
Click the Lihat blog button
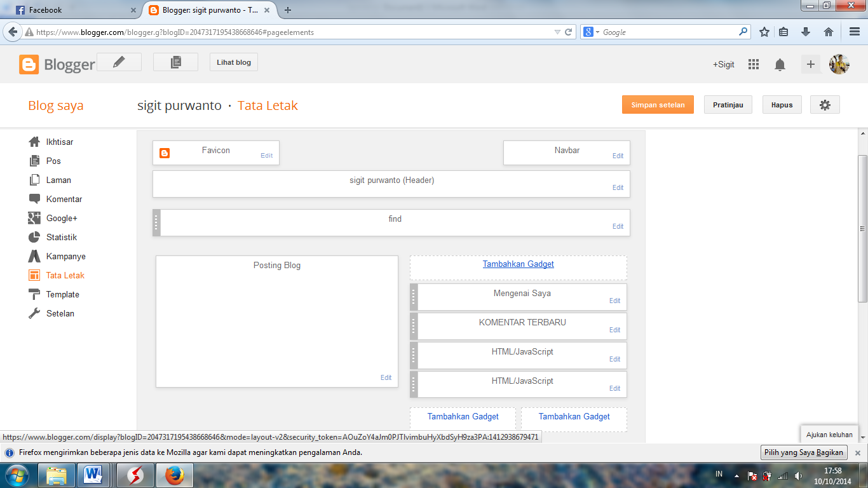click(x=234, y=62)
